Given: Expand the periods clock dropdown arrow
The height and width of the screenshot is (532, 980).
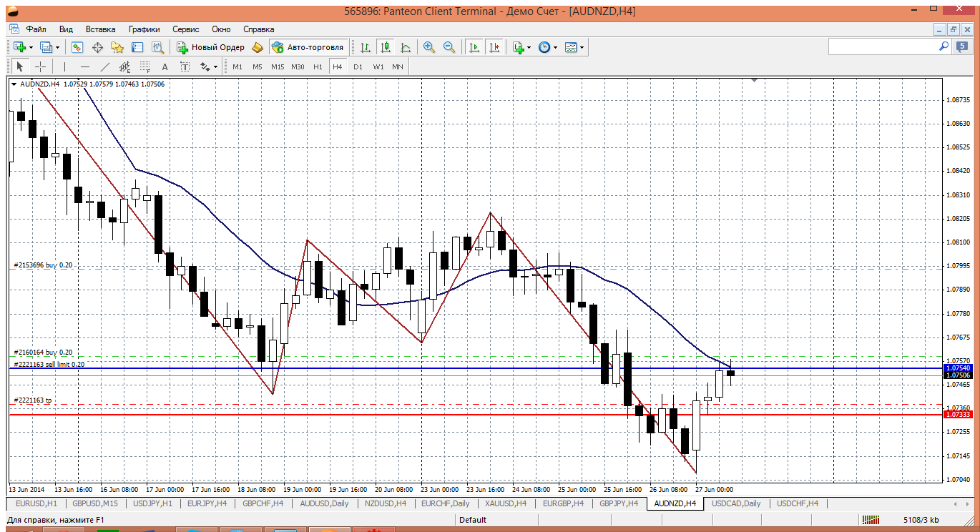Looking at the screenshot, I should coord(555,47).
